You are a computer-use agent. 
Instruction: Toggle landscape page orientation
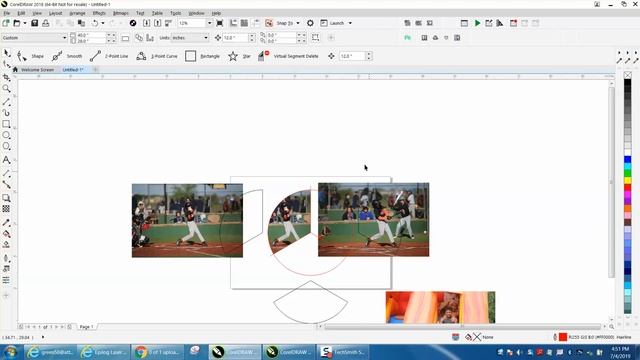125,38
